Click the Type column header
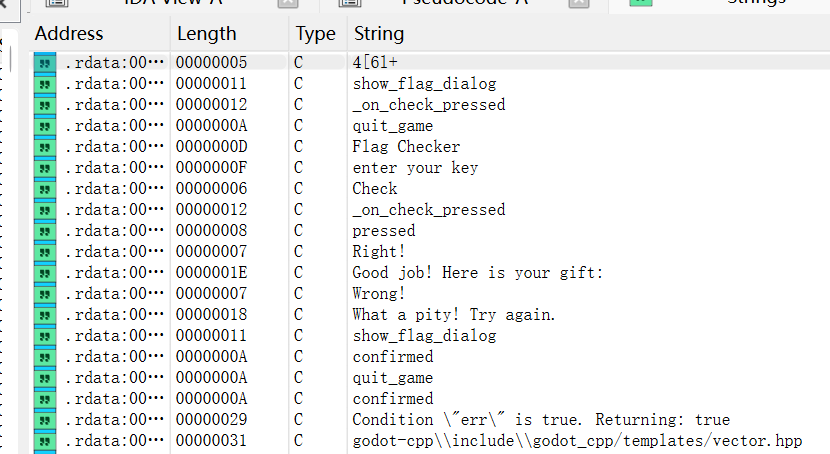 (315, 33)
